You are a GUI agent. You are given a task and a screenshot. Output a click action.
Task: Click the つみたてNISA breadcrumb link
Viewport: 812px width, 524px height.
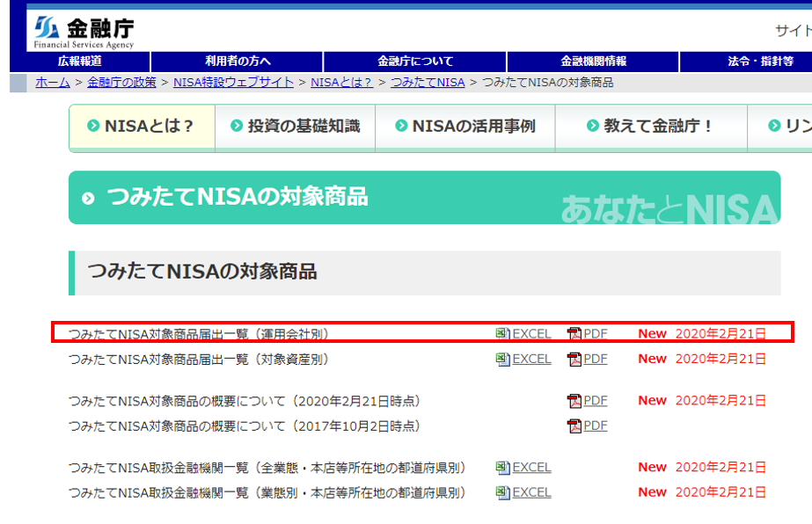[428, 83]
